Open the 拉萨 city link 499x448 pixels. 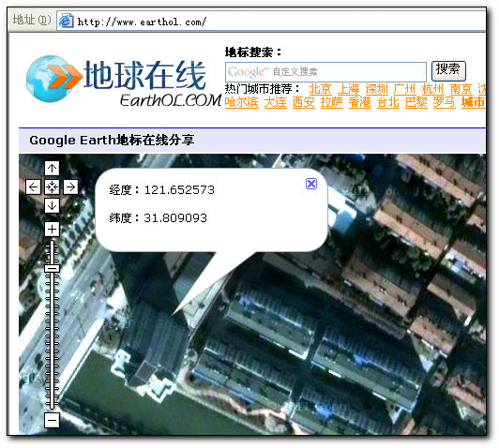click(x=332, y=102)
